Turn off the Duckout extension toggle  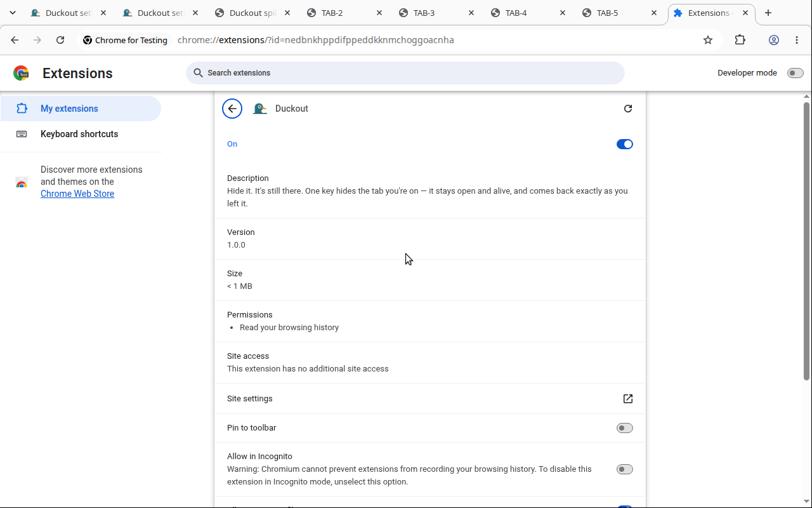(x=625, y=144)
